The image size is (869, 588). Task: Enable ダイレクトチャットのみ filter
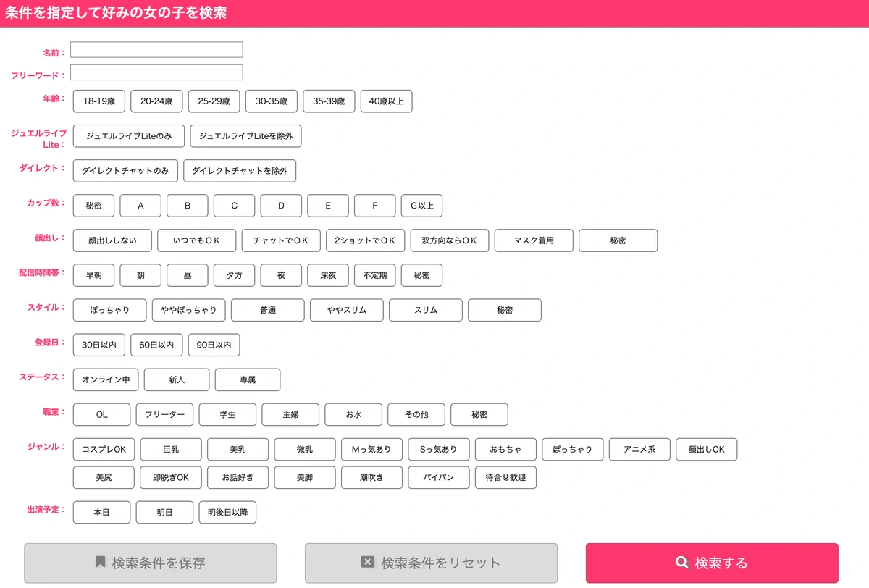tap(125, 171)
